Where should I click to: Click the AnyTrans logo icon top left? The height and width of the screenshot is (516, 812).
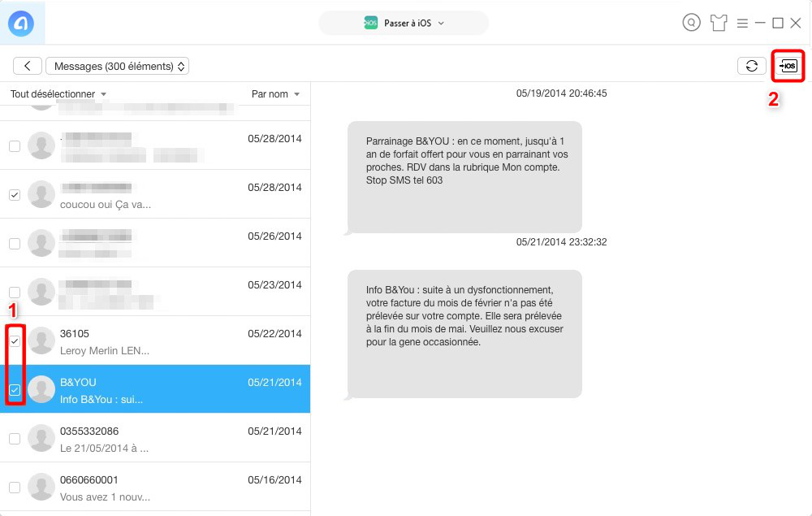(22, 22)
